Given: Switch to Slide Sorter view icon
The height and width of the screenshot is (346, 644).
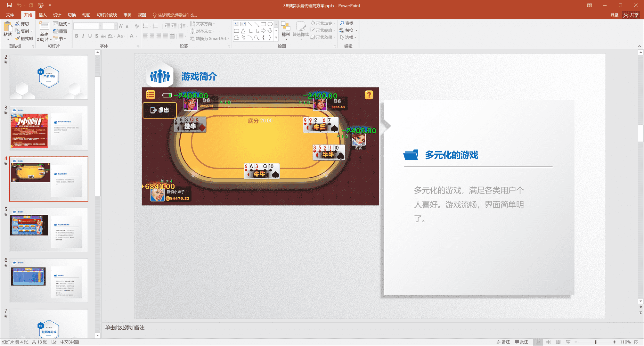Looking at the screenshot, I should click(548, 342).
